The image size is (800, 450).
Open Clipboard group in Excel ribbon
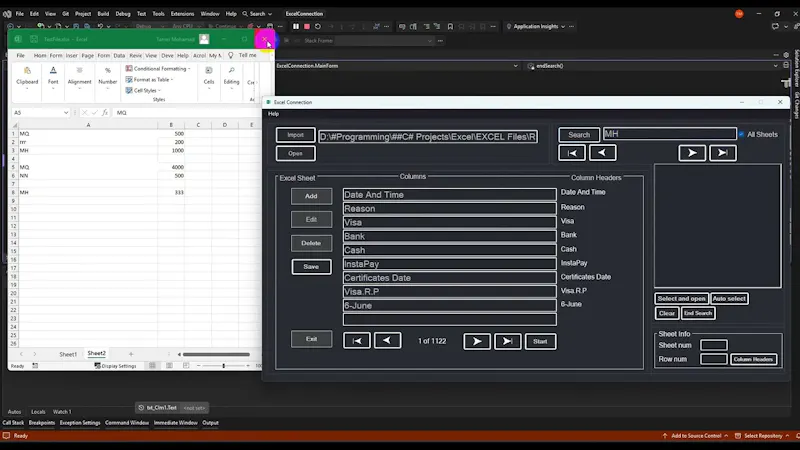coord(27,78)
